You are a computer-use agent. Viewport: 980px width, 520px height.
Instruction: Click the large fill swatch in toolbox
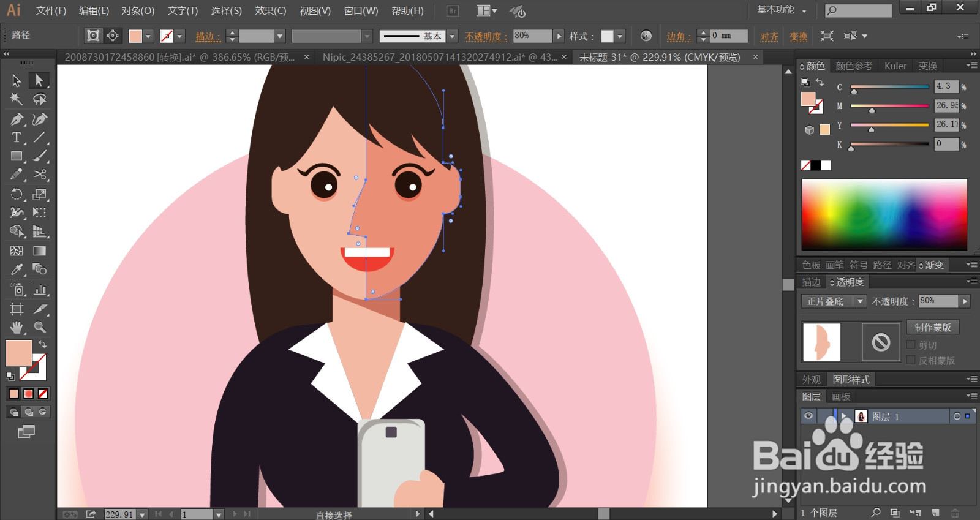tap(18, 353)
